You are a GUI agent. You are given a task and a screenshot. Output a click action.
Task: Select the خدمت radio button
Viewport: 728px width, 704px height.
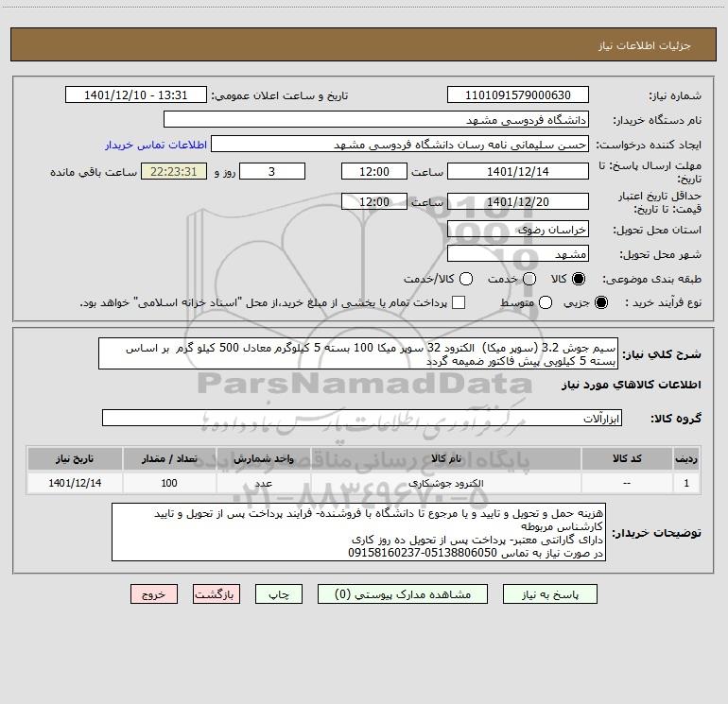[529, 279]
